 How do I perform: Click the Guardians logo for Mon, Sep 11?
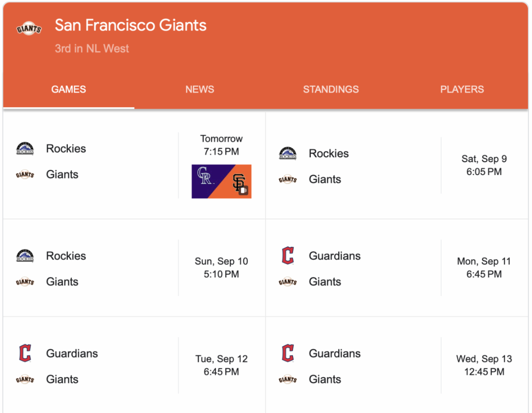288,256
